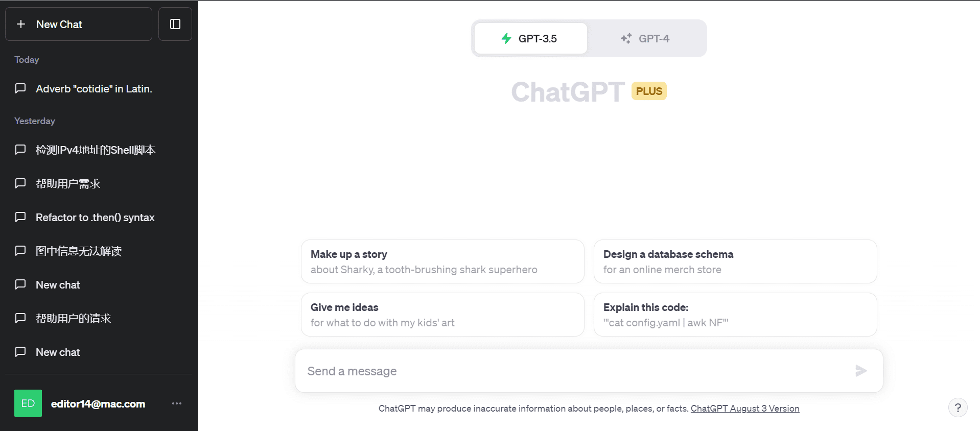
Task: Select the GPT-3.5 model option
Action: (x=531, y=38)
